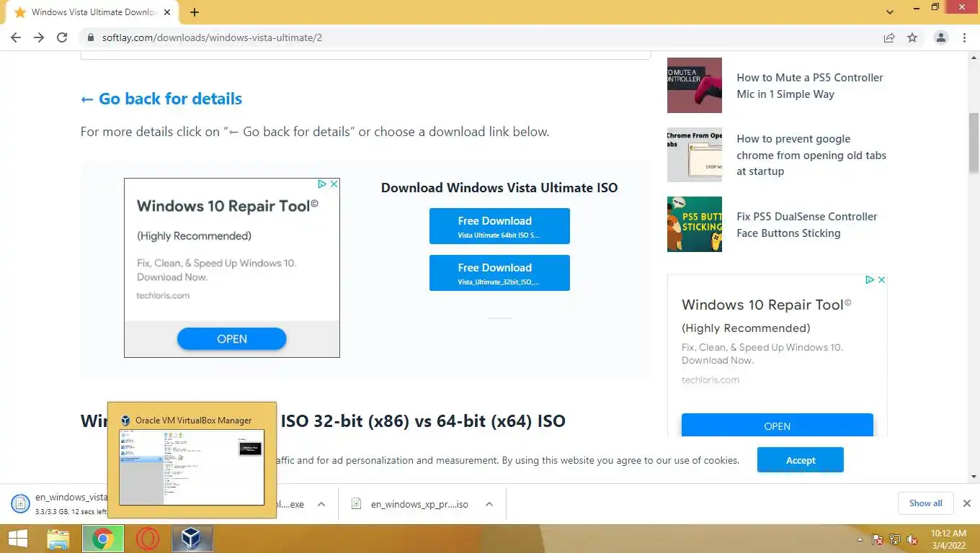Open network status tray icon

(895, 539)
